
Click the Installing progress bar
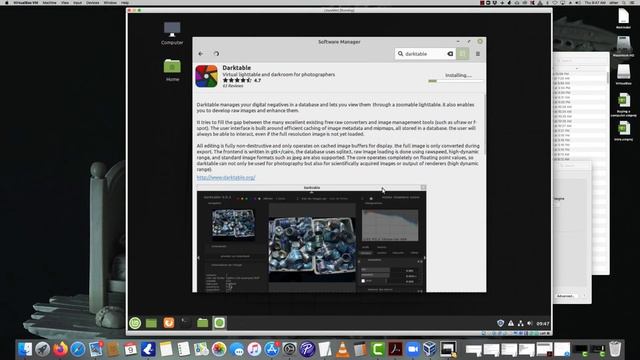point(455,81)
